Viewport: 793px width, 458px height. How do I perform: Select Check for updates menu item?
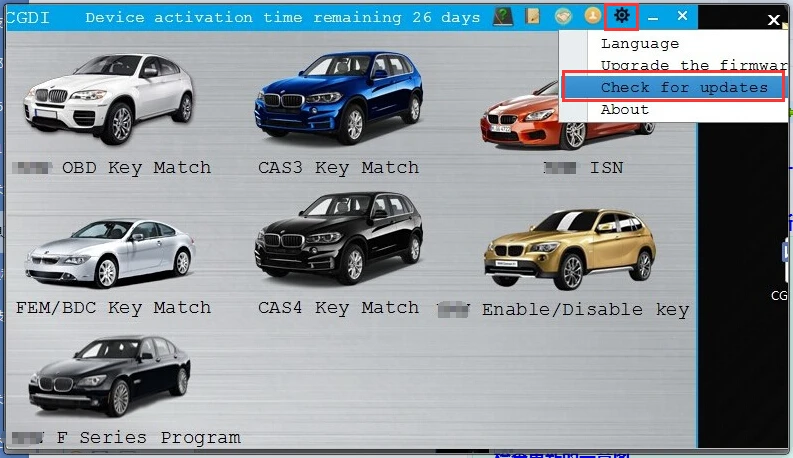tap(673, 87)
